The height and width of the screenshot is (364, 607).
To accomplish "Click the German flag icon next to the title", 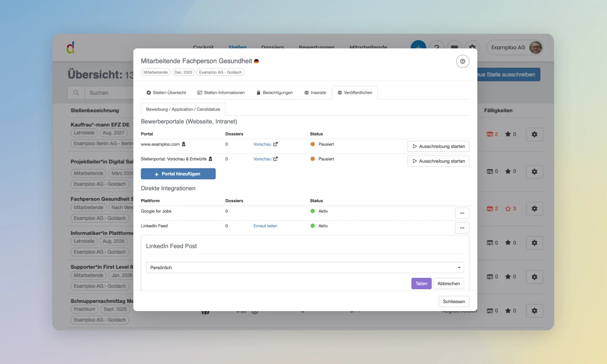I will (x=256, y=61).
